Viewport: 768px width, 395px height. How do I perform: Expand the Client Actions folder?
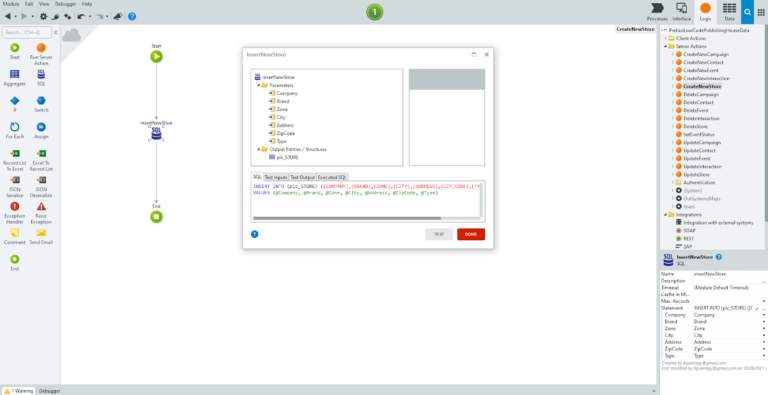tap(666, 38)
